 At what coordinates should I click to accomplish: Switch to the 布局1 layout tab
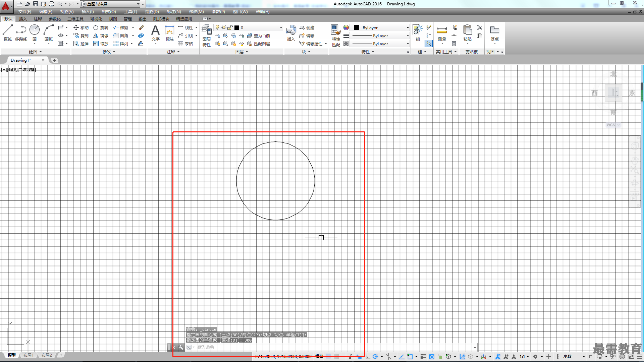[29, 355]
